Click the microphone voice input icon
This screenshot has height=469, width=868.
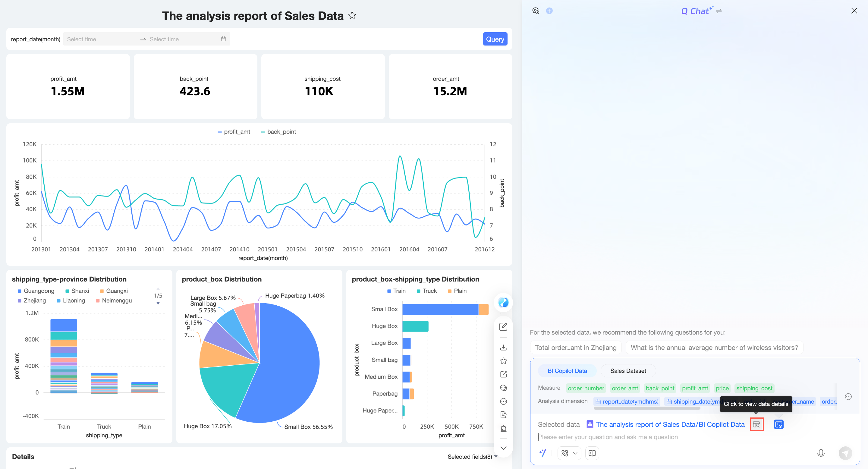pyautogui.click(x=820, y=453)
